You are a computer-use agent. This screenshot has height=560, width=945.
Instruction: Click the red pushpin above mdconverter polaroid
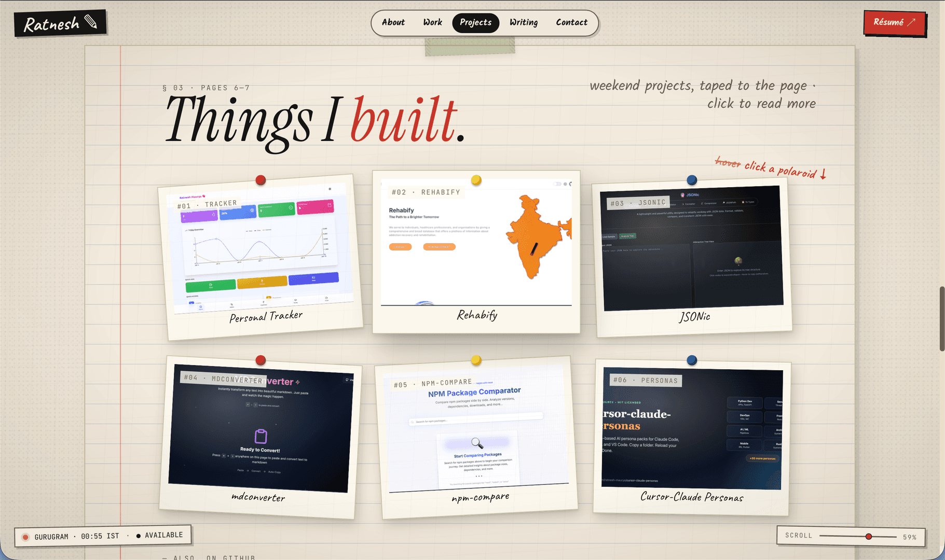click(x=261, y=360)
